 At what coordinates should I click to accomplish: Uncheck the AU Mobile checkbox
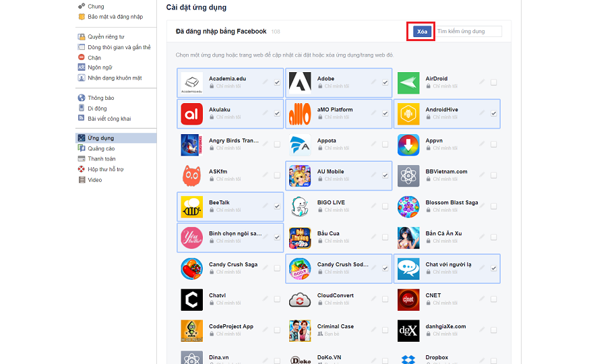tap(385, 175)
